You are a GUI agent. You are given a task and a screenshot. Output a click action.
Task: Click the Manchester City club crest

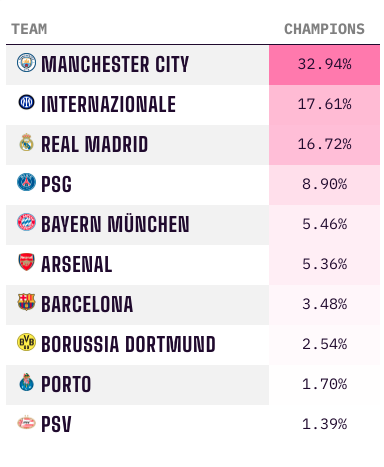pos(26,62)
